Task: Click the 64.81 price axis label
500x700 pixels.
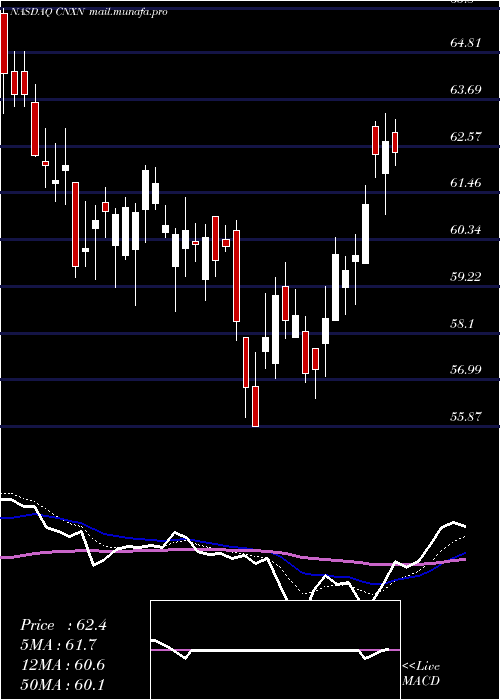Action: (466, 43)
